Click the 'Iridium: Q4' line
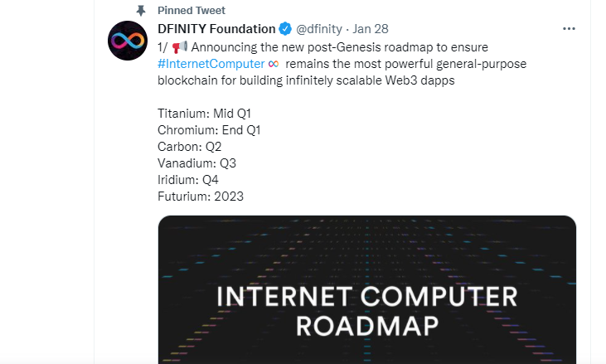 click(188, 180)
